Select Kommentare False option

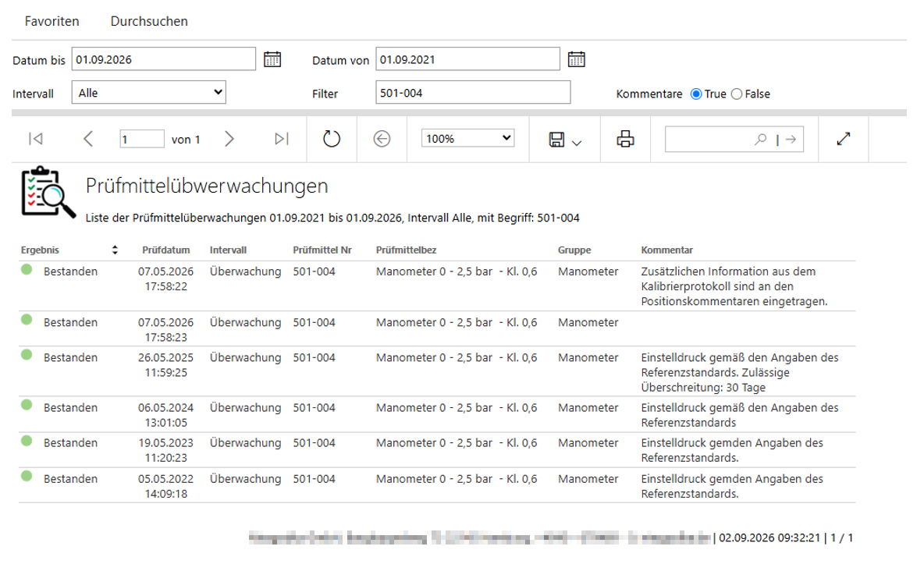coord(737,94)
